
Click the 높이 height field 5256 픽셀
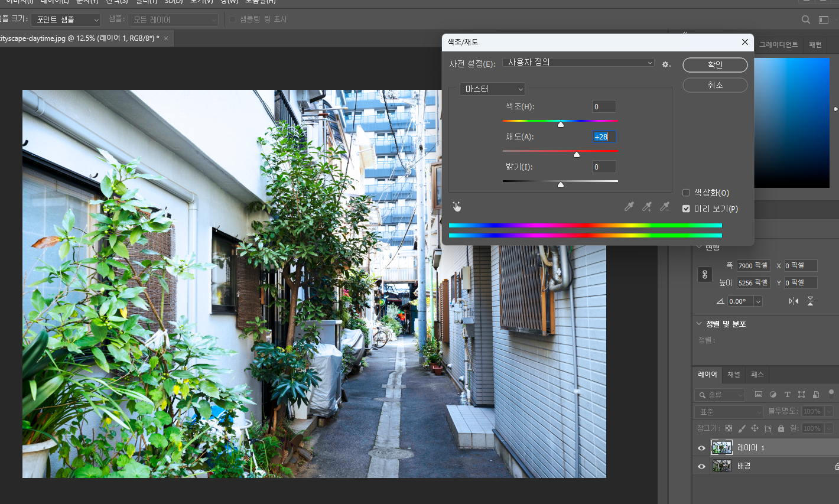753,283
